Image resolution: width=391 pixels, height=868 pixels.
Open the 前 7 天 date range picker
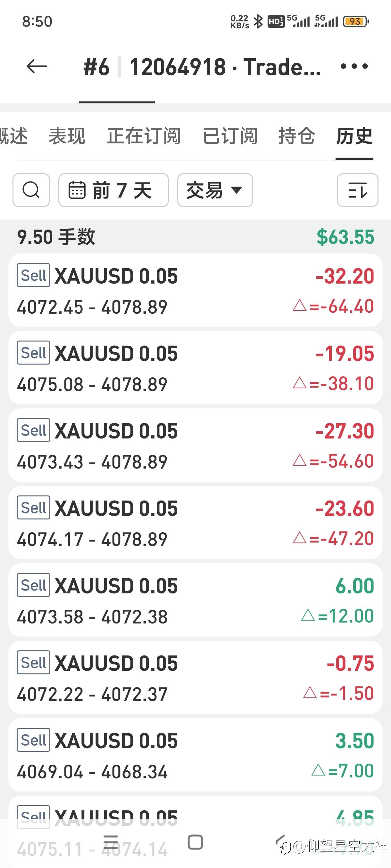[113, 190]
